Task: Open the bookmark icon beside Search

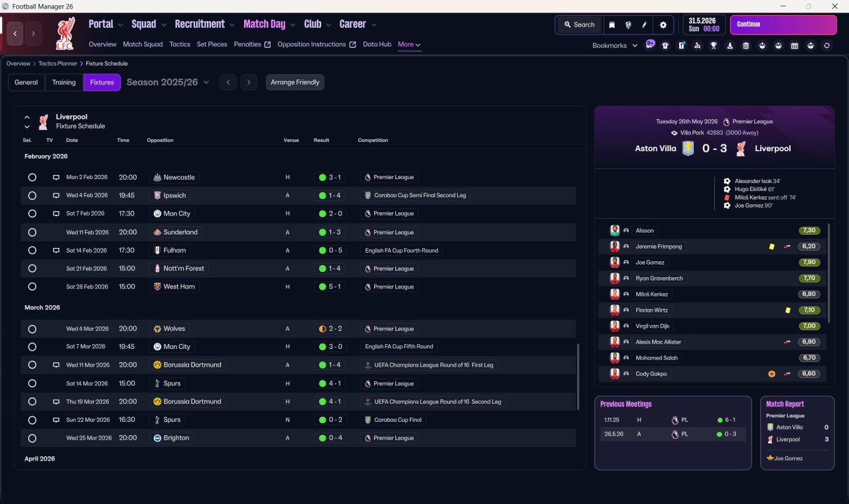Action: [612, 25]
